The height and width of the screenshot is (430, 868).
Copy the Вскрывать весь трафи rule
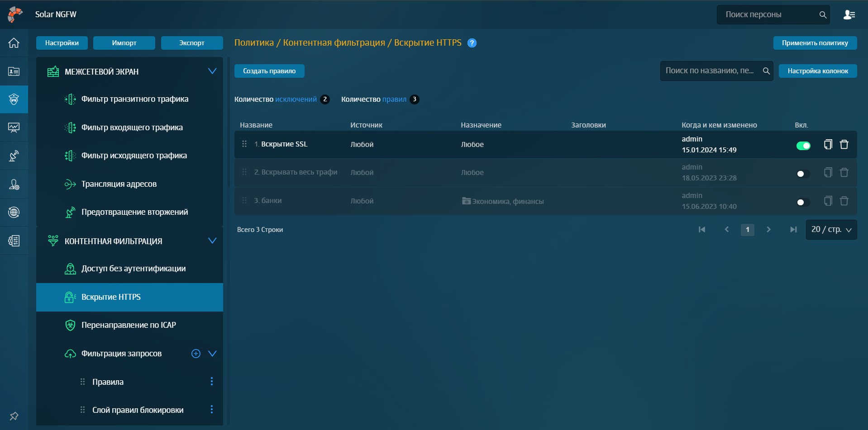tap(828, 172)
